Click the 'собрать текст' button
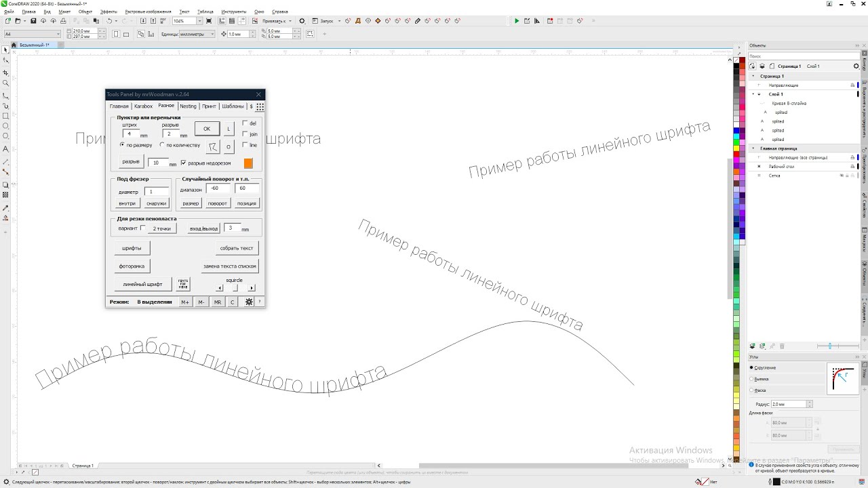The height and width of the screenshot is (488, 868). click(x=237, y=248)
